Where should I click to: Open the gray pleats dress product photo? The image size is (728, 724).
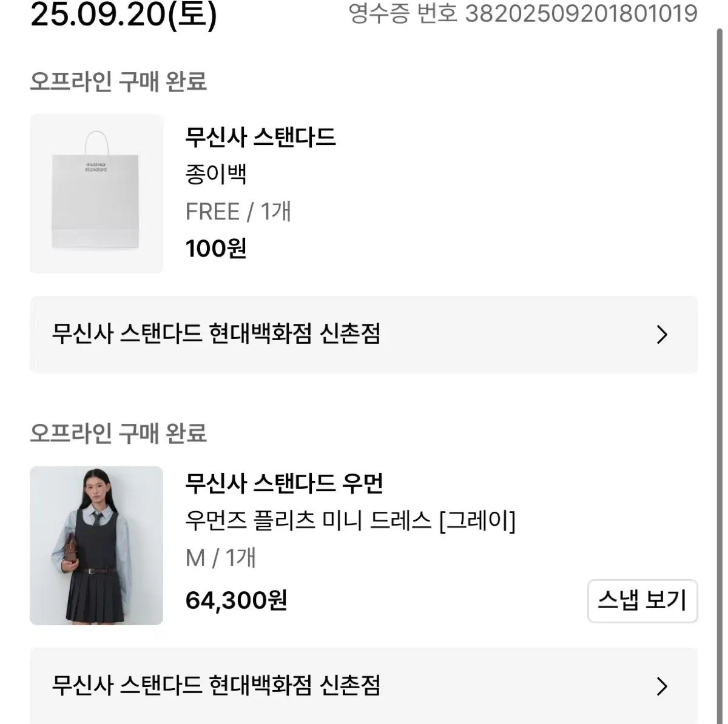(96, 545)
